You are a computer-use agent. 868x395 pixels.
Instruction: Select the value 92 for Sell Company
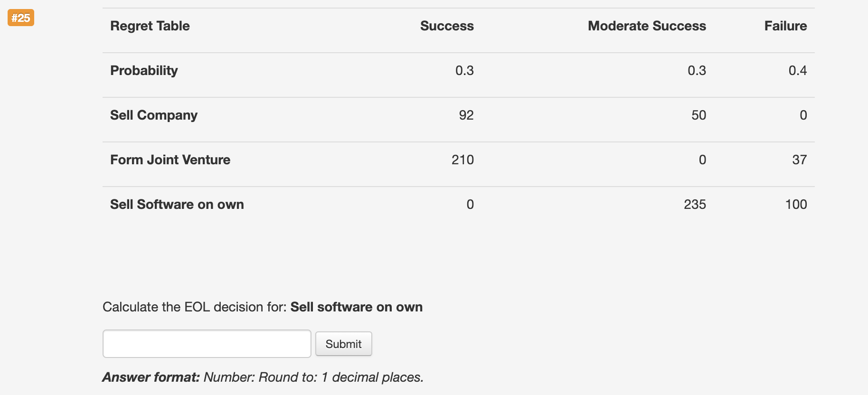[x=467, y=115]
